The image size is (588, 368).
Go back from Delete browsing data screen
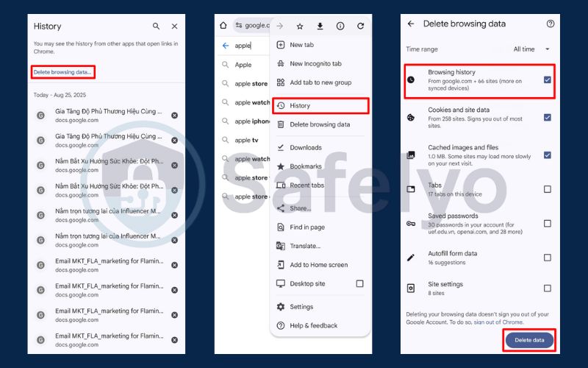coord(411,24)
